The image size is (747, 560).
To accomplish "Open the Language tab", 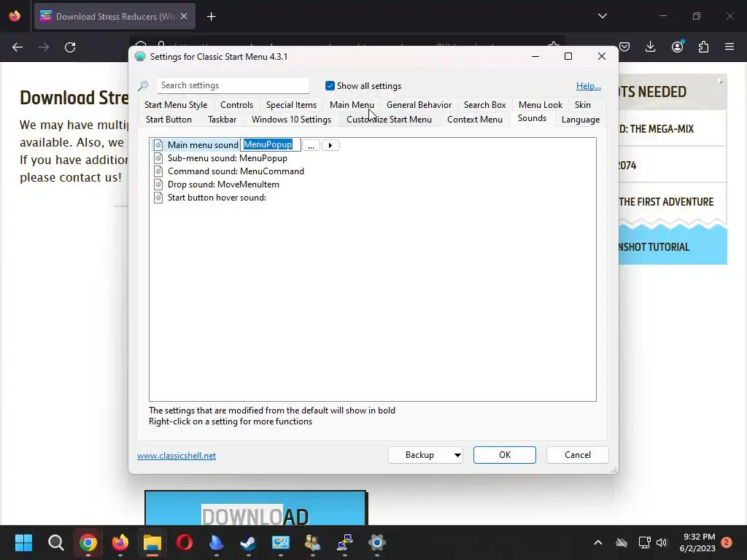I will (x=580, y=120).
